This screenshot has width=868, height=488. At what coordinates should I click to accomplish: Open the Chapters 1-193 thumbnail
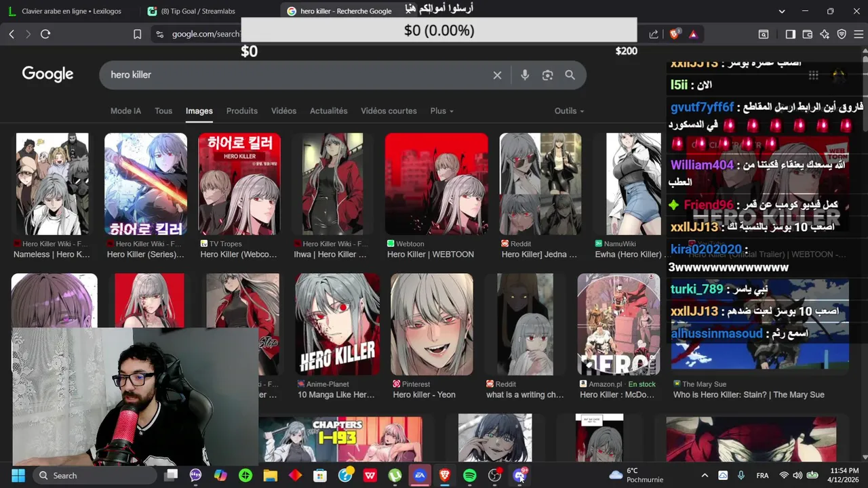340,438
